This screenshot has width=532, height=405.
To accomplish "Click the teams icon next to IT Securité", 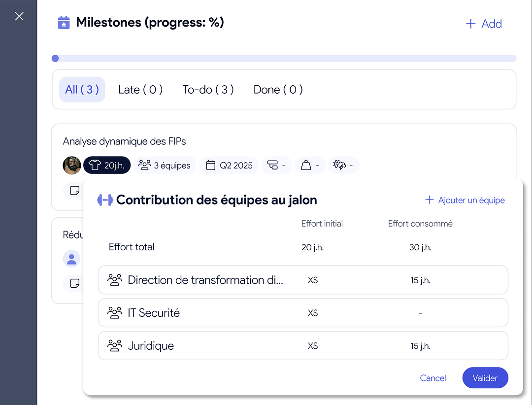I will [x=115, y=312].
